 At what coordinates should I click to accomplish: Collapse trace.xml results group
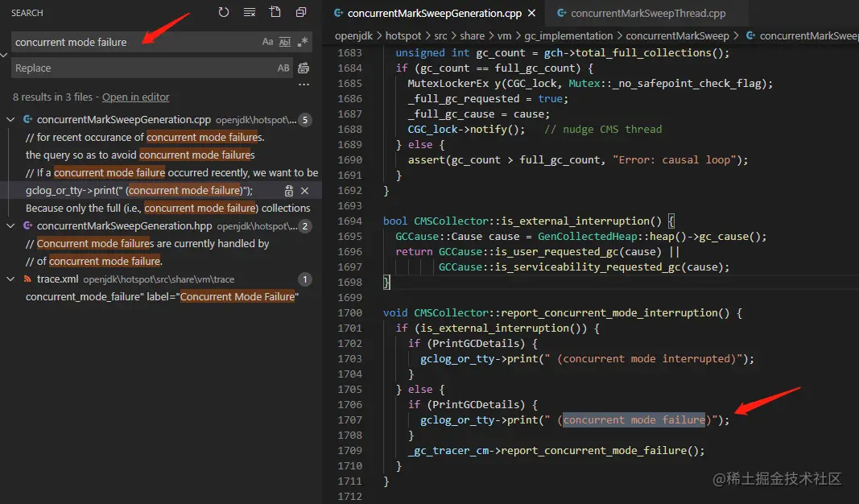point(10,279)
